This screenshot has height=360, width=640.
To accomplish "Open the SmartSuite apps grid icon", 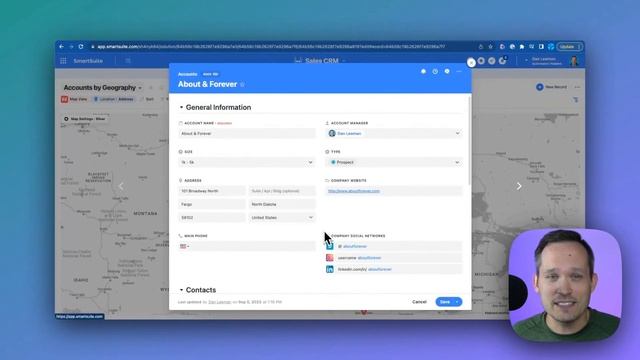I will pos(63,61).
